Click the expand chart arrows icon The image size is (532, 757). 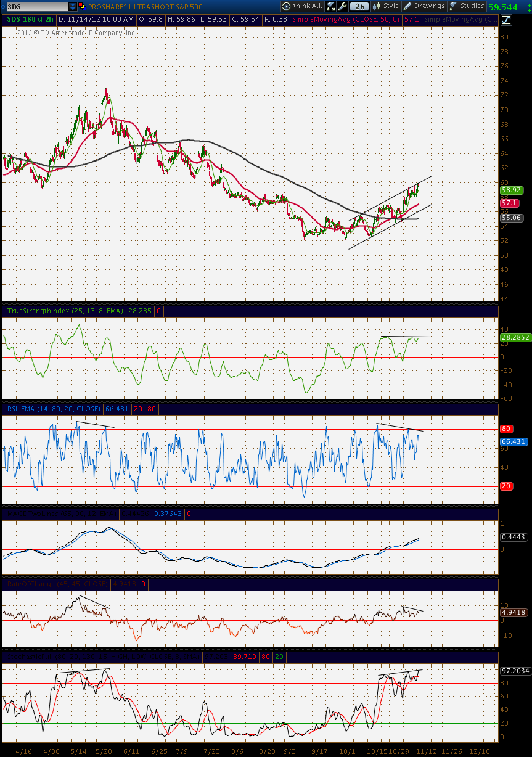331,7
